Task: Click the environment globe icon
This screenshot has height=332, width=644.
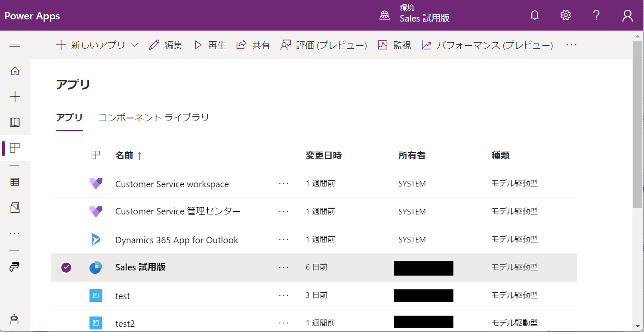Action: pyautogui.click(x=384, y=16)
